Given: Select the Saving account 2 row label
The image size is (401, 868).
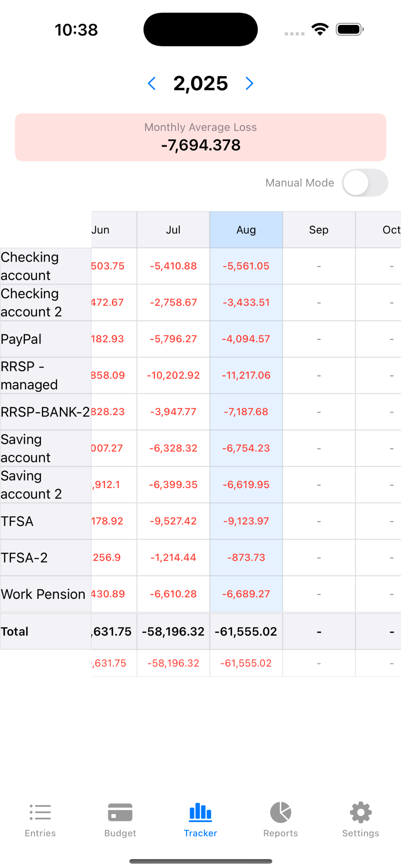Looking at the screenshot, I should point(31,485).
